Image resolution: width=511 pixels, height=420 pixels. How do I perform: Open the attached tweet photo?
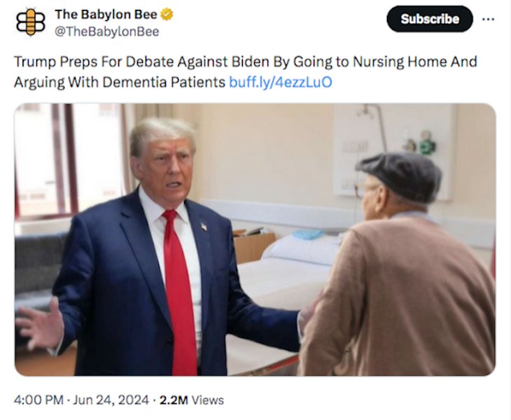coord(255,239)
